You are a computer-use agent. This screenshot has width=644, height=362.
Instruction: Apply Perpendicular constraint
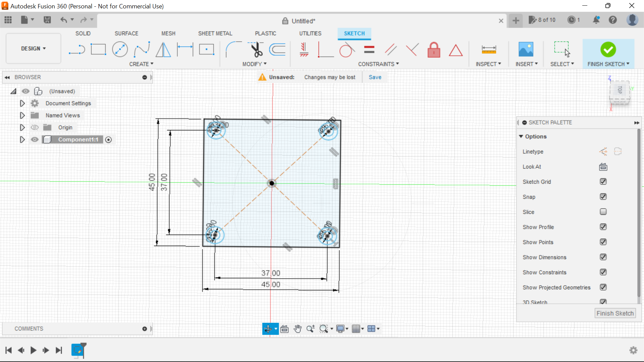pyautogui.click(x=412, y=50)
